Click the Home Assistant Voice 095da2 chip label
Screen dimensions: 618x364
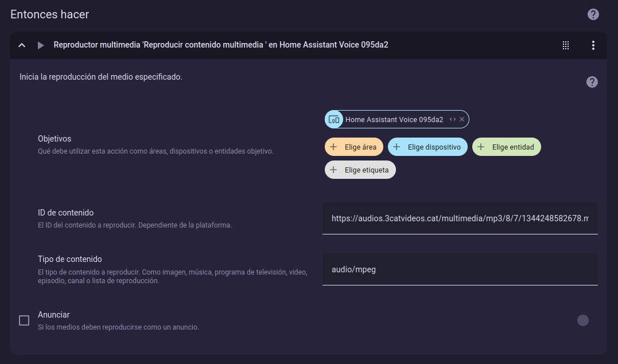tap(394, 120)
